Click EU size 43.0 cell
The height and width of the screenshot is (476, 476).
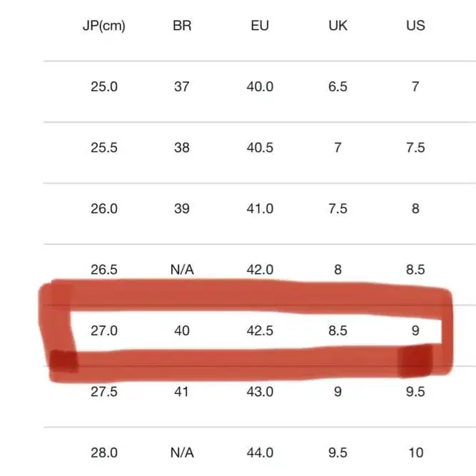(x=260, y=392)
